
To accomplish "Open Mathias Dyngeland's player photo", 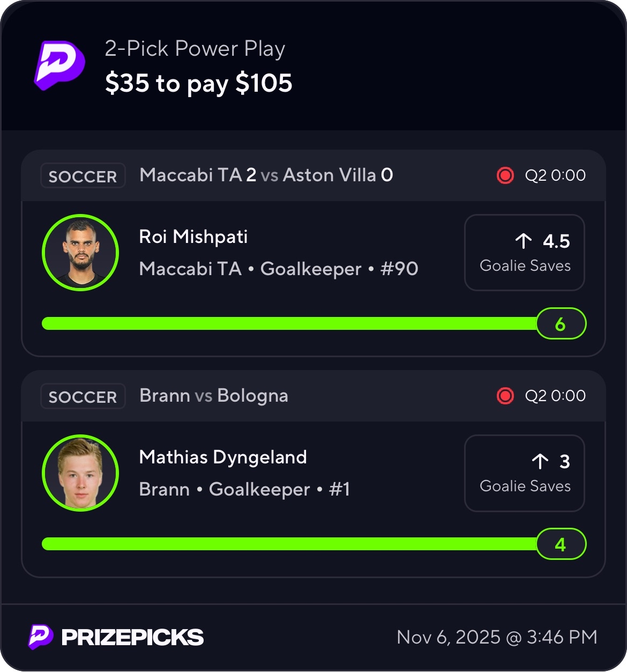I will coord(80,473).
